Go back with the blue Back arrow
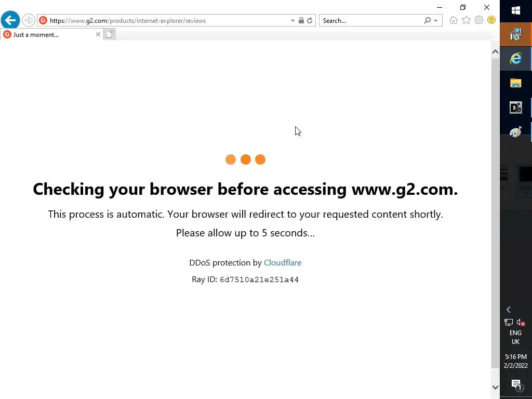Viewport: 532px width, 399px height. 10,20
